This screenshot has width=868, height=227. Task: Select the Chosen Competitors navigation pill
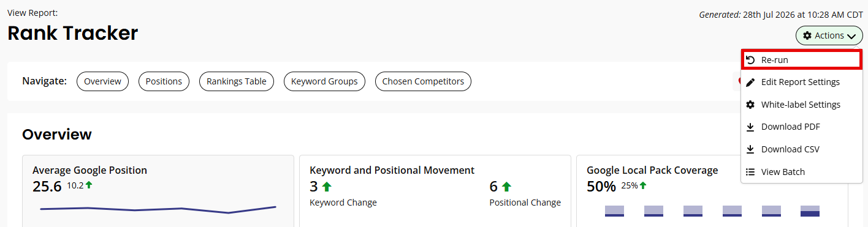423,81
